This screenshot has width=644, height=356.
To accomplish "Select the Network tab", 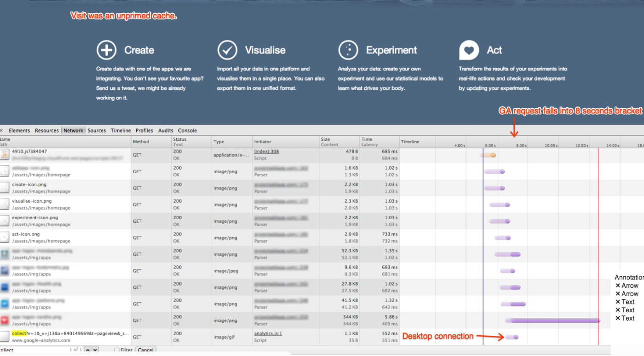I will [x=74, y=130].
